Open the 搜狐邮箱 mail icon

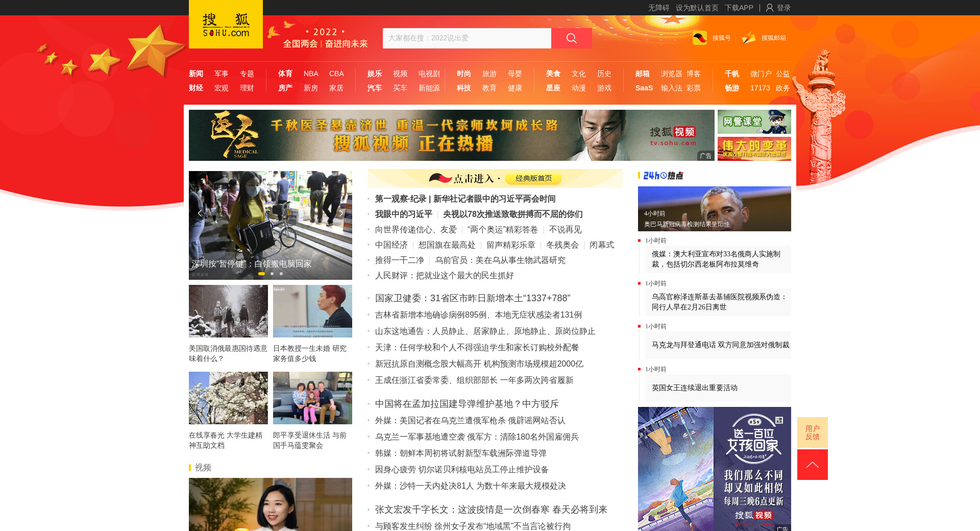coord(749,38)
